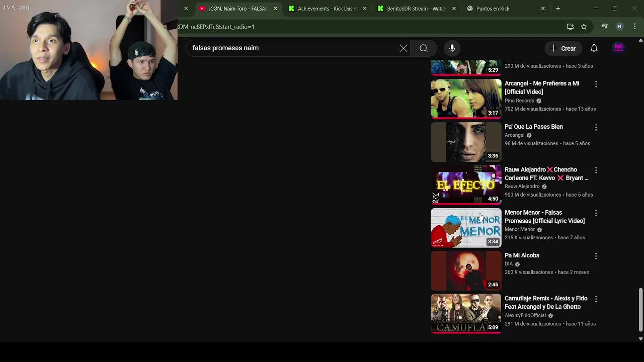644x362 pixels.
Task: Open Camuflaje Remix thumbnail
Action: coord(466,314)
